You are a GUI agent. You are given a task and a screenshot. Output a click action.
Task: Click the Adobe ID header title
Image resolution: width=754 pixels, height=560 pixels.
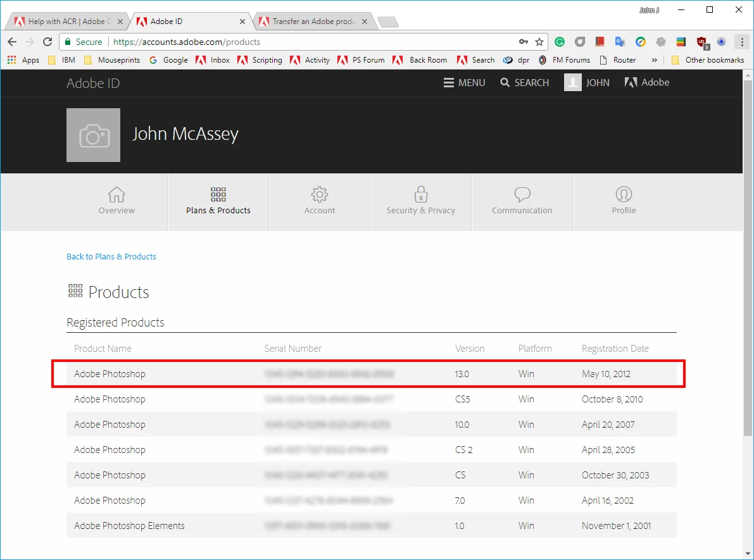point(93,83)
